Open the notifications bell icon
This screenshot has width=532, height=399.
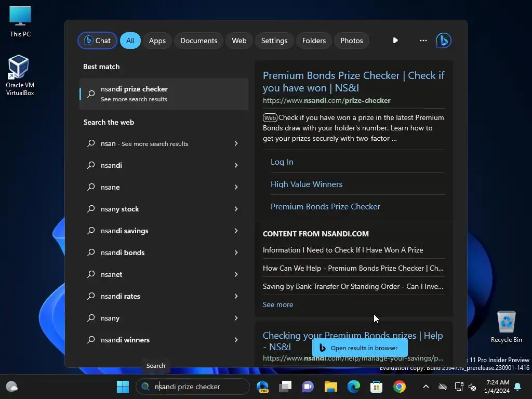click(517, 387)
